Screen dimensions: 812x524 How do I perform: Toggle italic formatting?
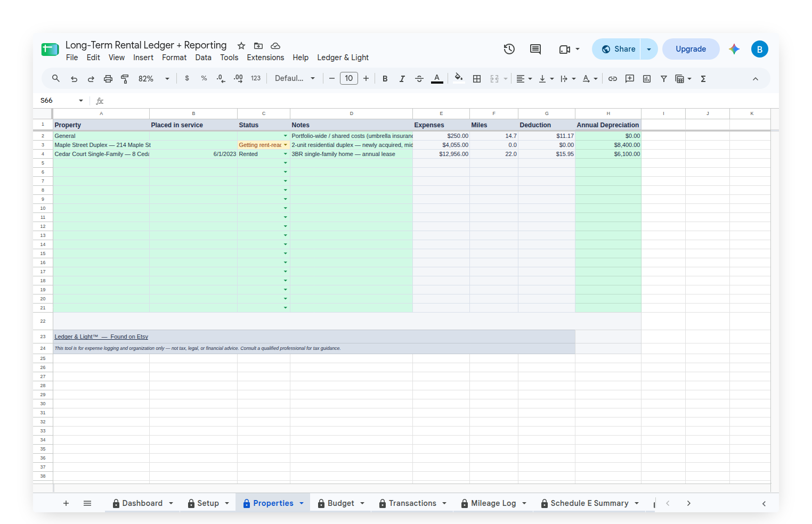[402, 79]
